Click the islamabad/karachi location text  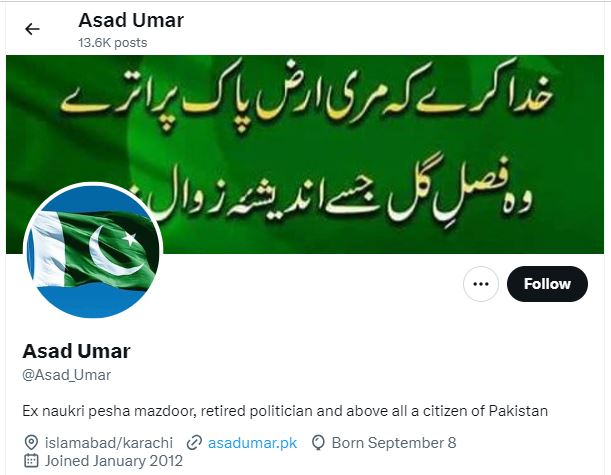coord(109,443)
